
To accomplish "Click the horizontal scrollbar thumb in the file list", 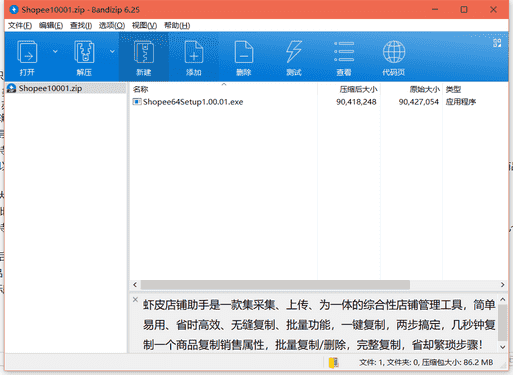I will point(275,285).
